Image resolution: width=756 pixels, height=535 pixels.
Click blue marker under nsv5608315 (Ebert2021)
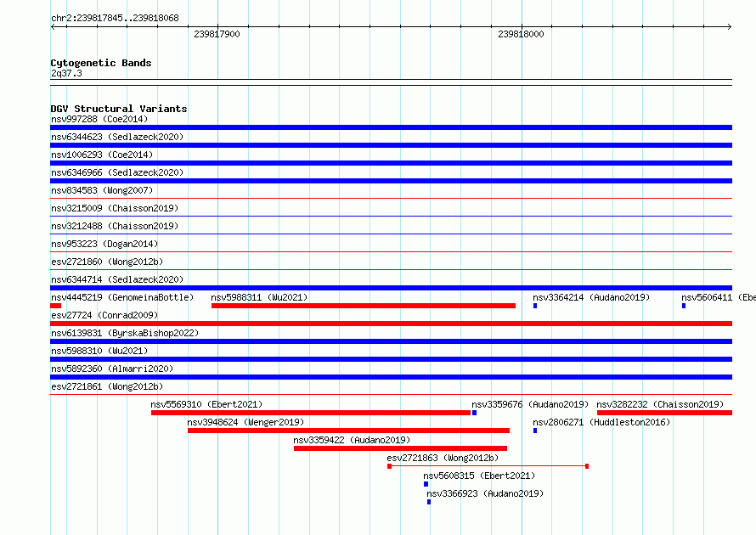tap(426, 484)
